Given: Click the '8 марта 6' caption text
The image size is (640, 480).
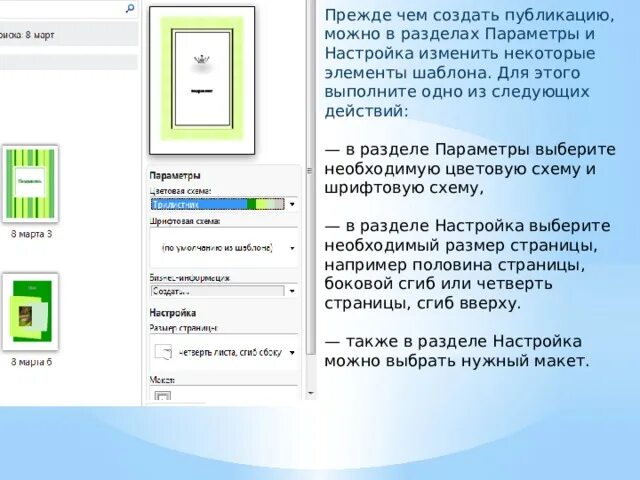Looking at the screenshot, I should [31, 362].
